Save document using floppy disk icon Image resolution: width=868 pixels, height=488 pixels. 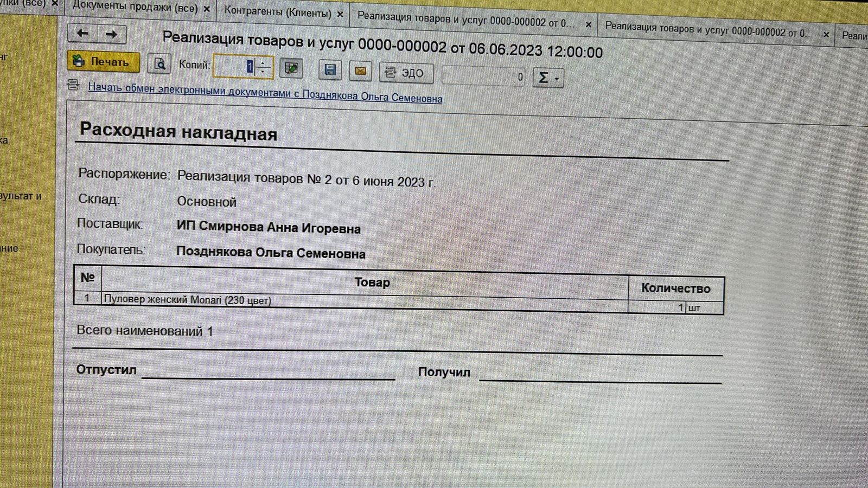coord(330,70)
